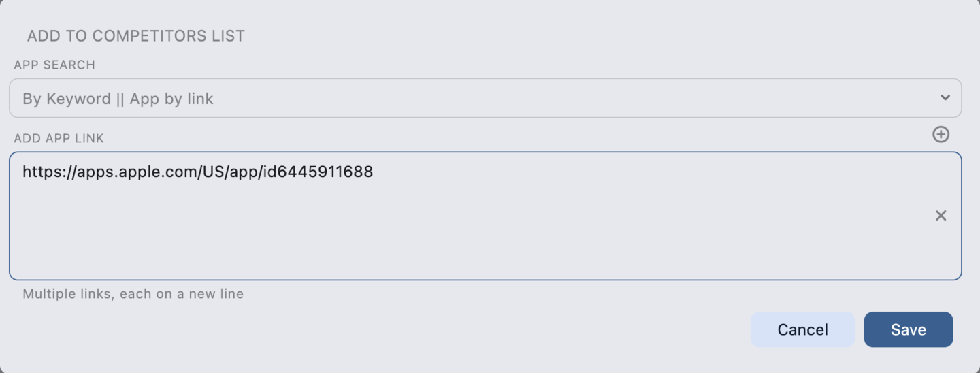The image size is (980, 373).
Task: Cancel adding to competitors list
Action: (802, 329)
